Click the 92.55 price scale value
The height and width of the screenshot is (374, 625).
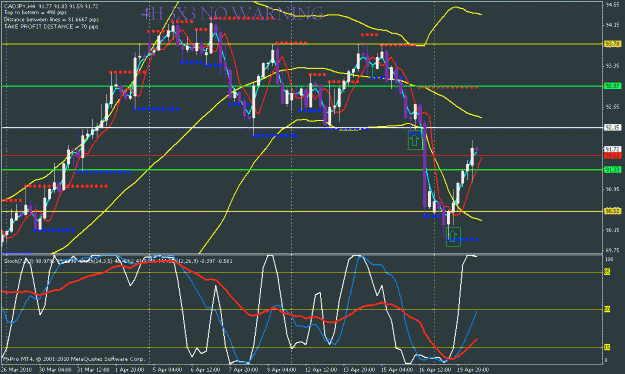612,107
